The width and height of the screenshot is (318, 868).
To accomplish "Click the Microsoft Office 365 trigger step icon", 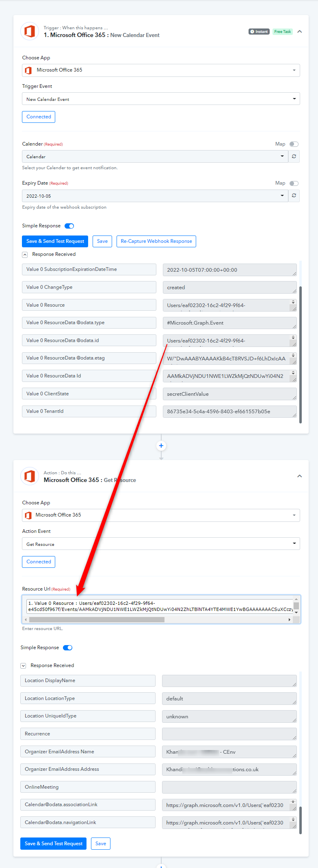I will click(30, 31).
